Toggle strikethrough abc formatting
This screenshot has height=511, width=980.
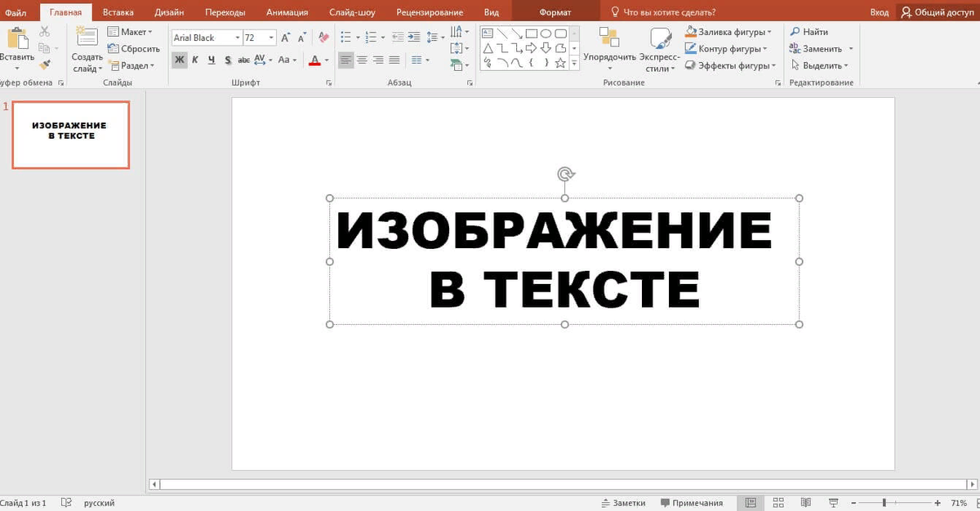click(243, 60)
